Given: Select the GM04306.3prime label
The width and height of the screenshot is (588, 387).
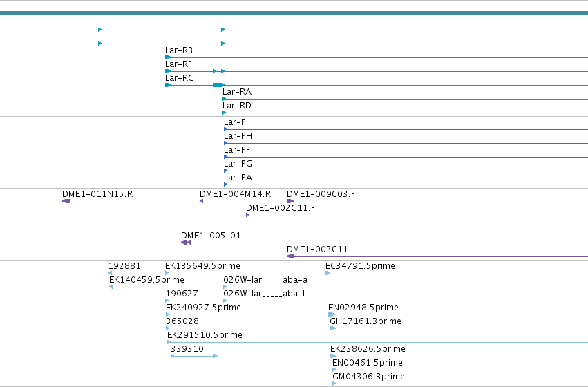Looking at the screenshot, I should [369, 377].
